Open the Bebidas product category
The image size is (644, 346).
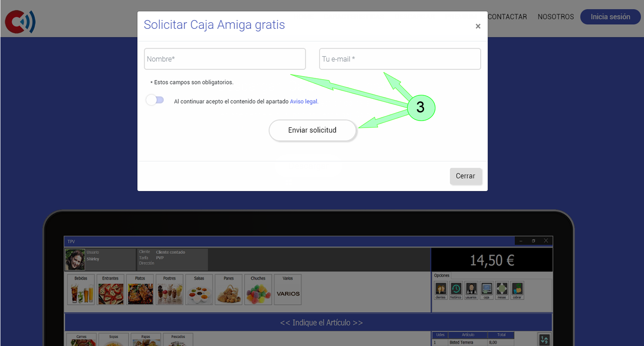81,289
